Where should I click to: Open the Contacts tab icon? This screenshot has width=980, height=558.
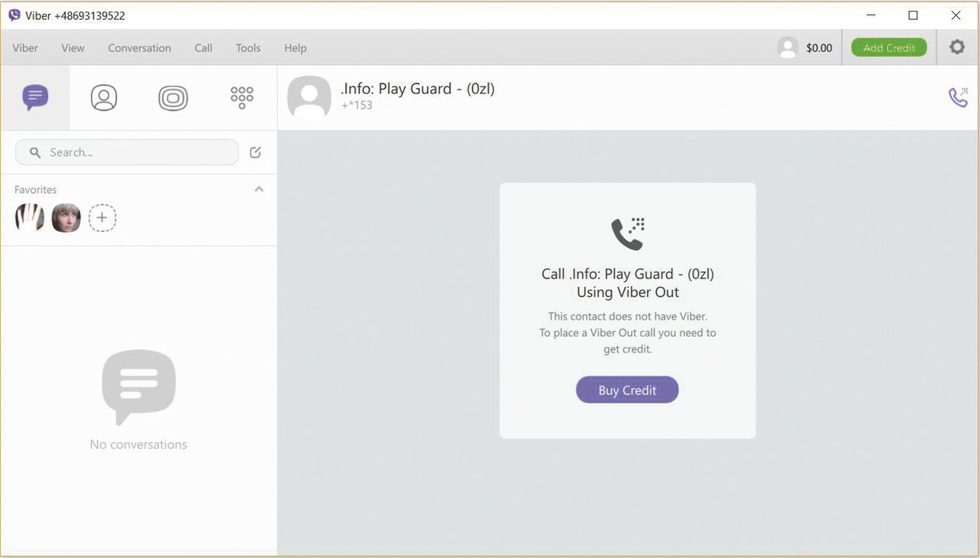tap(104, 97)
